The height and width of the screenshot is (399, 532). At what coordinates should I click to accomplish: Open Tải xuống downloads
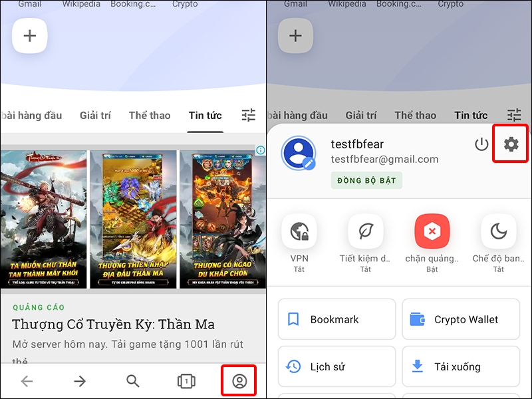(461, 366)
